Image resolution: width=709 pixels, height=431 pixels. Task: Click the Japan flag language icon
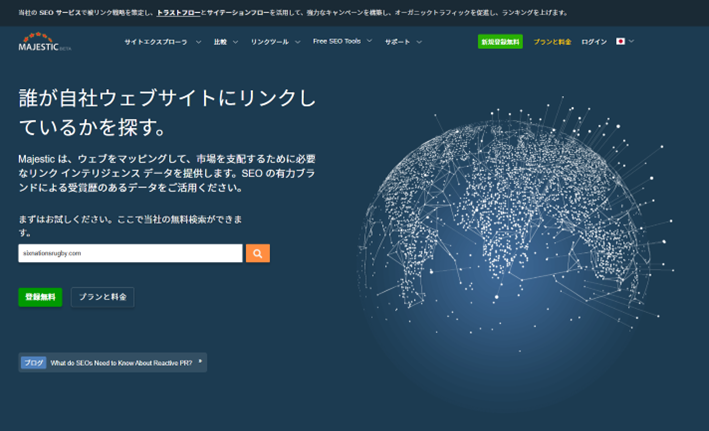point(620,42)
